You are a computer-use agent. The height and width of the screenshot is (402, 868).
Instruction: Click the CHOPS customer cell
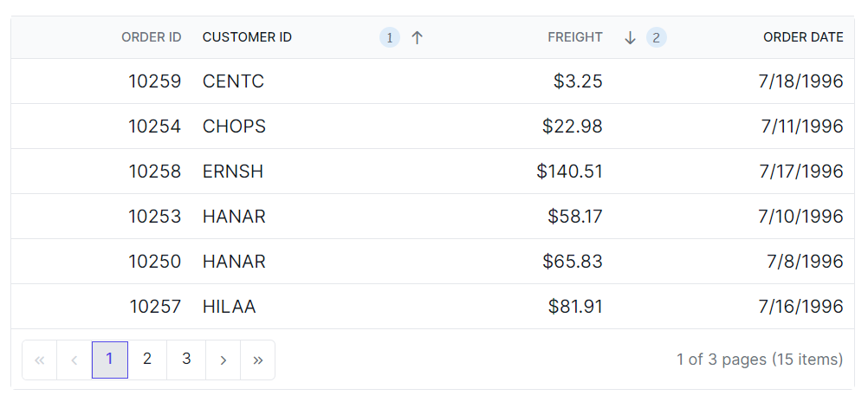(x=234, y=126)
